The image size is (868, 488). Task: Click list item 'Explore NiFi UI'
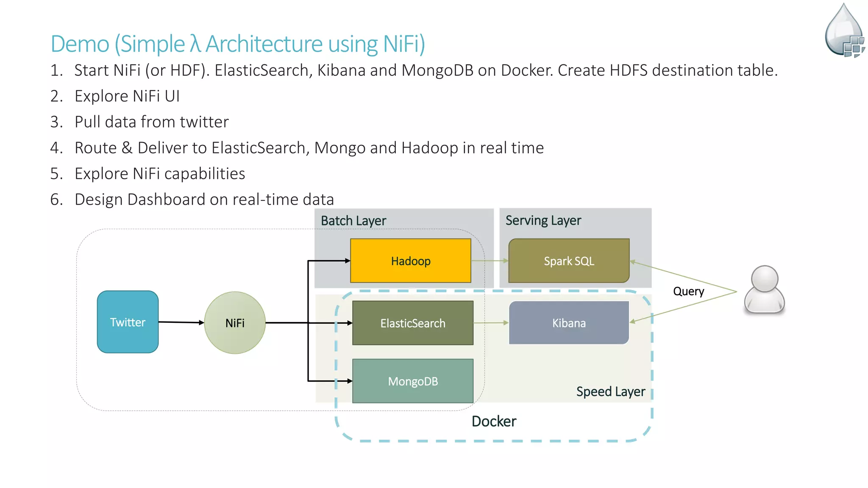pyautogui.click(x=127, y=96)
